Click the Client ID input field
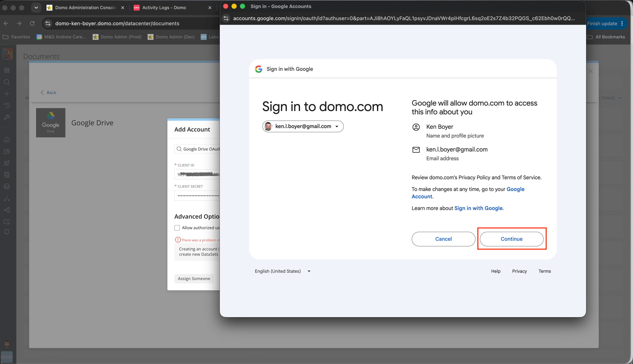The height and width of the screenshot is (364, 633). pyautogui.click(x=197, y=174)
